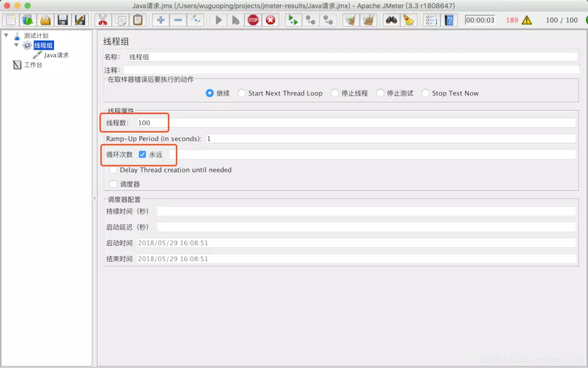Click the Open file folder icon
The width and height of the screenshot is (588, 368).
45,20
